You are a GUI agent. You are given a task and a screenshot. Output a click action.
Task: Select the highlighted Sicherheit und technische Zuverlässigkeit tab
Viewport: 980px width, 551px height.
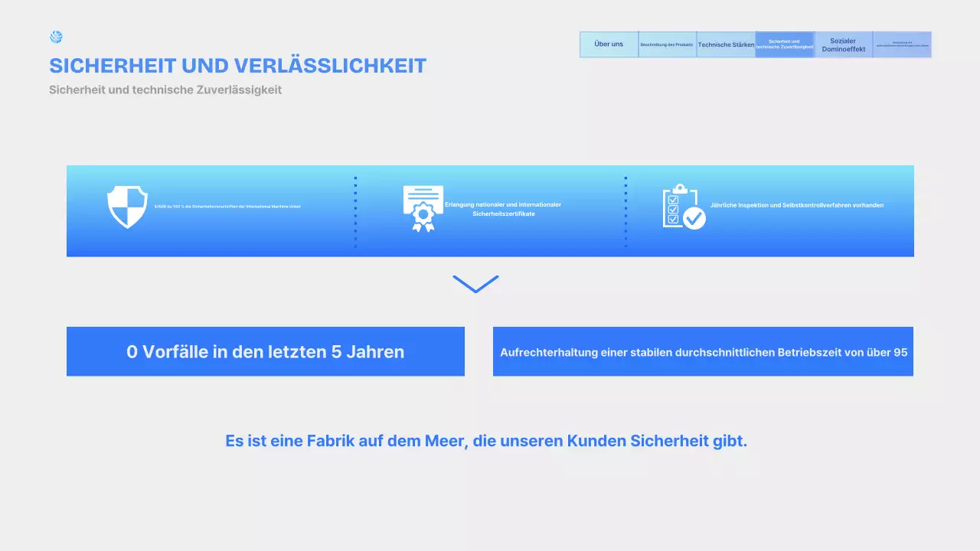pyautogui.click(x=784, y=44)
